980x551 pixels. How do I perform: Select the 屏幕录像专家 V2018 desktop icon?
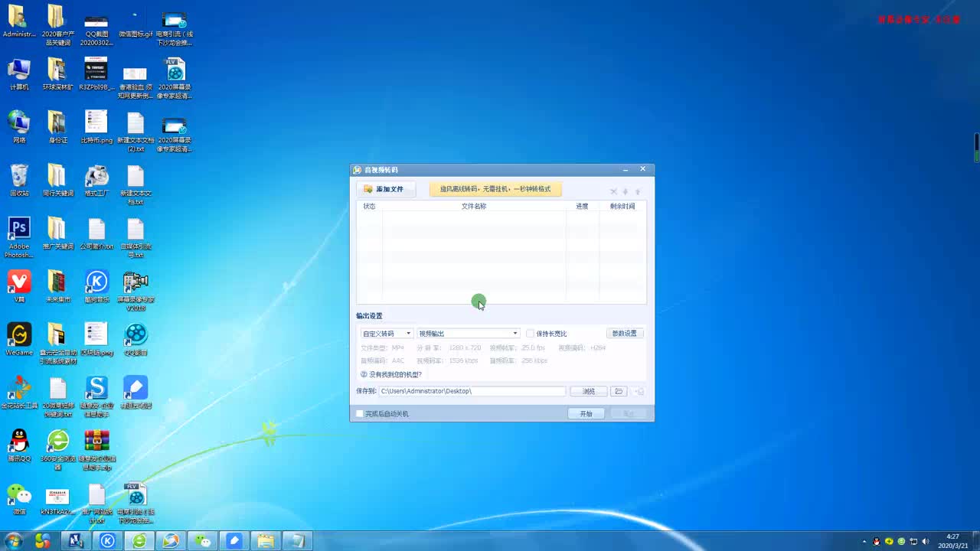(x=136, y=291)
